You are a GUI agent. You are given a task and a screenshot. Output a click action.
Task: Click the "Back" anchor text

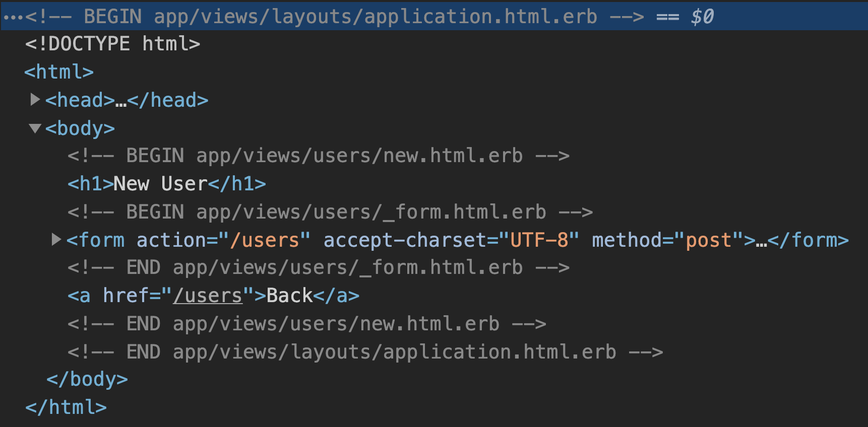(289, 296)
